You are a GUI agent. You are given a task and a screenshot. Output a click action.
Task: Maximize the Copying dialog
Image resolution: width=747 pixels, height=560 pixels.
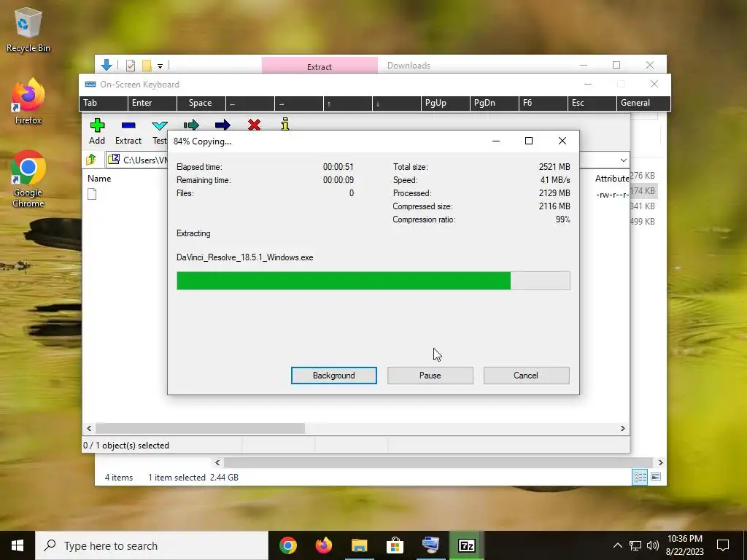pos(528,141)
